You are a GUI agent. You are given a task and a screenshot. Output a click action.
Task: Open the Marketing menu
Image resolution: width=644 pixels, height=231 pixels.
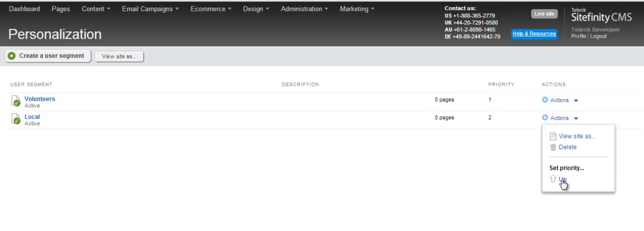(x=357, y=9)
